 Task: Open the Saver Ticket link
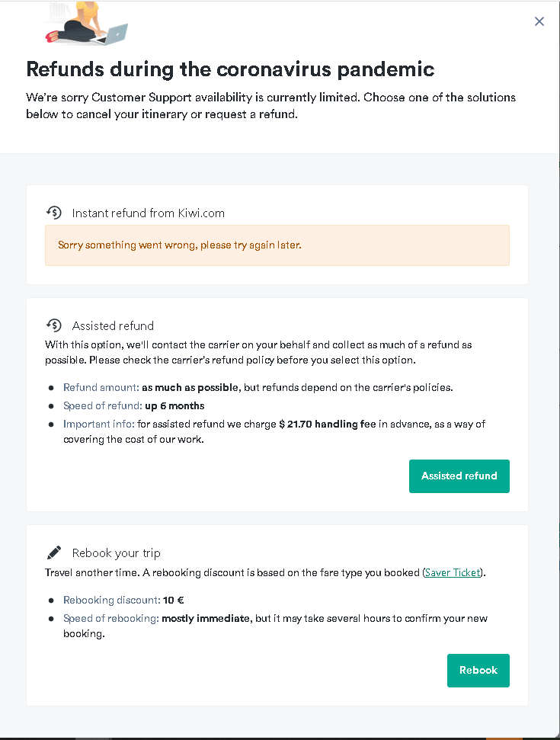tap(453, 572)
